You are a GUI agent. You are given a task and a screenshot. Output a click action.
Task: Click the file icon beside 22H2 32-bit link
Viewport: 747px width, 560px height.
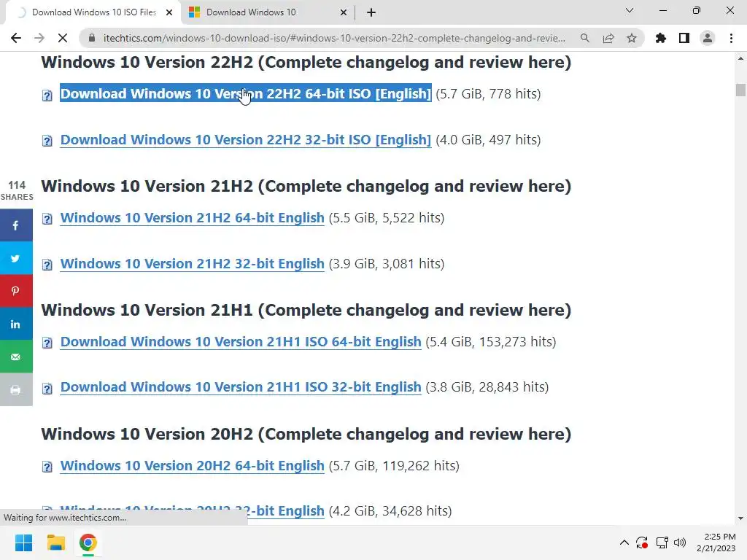(x=47, y=141)
